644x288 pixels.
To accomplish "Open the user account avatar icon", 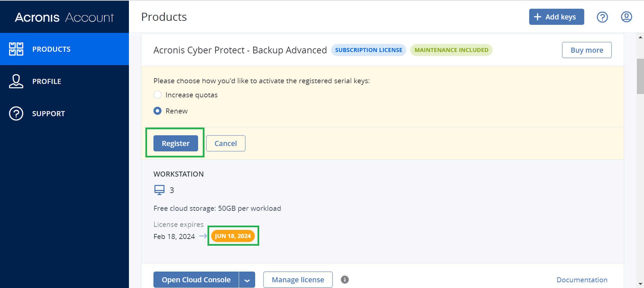I will point(626,17).
